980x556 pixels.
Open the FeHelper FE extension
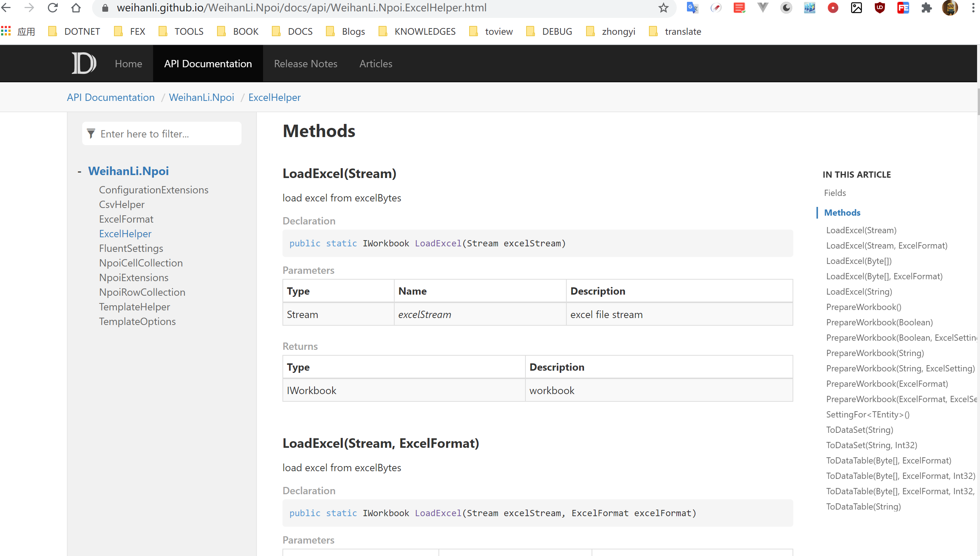[x=903, y=8]
